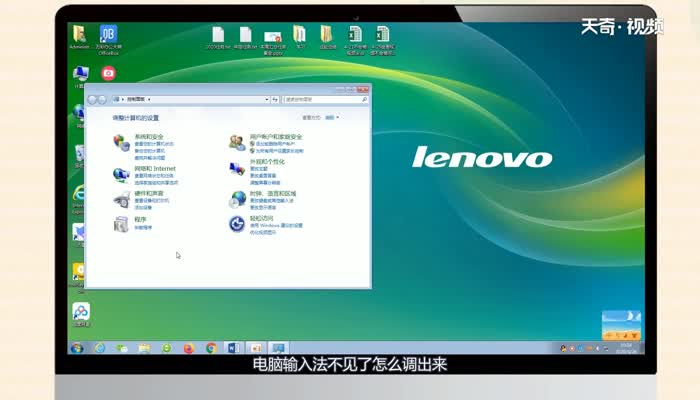Open the Network and Internet globe icon
Image resolution: width=700 pixels, height=400 pixels.
[x=121, y=175]
